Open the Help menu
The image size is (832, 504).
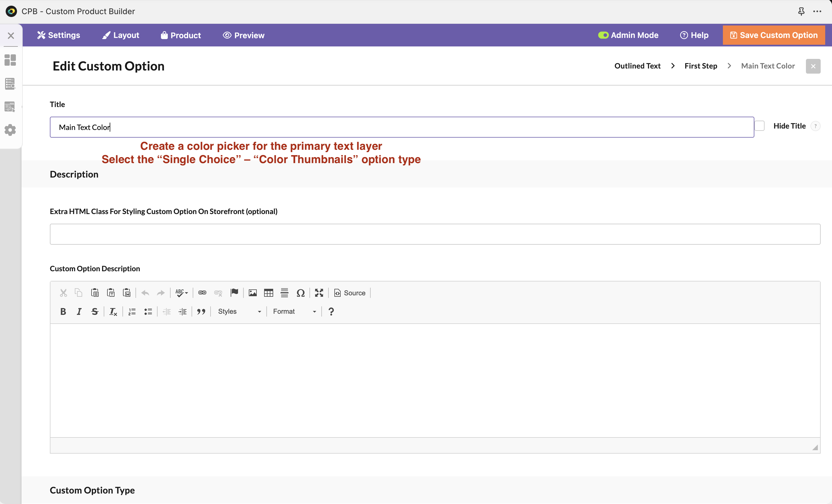[x=694, y=35]
